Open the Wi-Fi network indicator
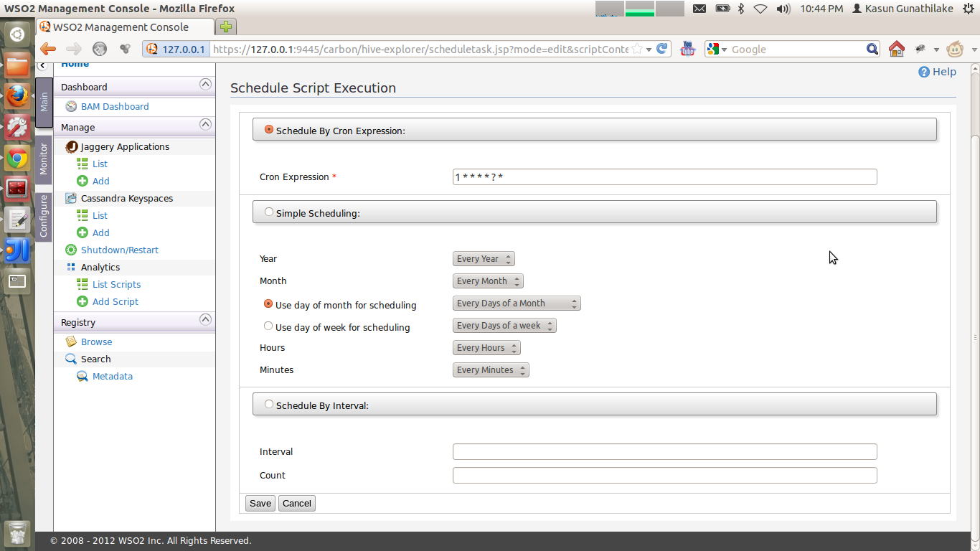This screenshot has width=980, height=551. point(760,9)
